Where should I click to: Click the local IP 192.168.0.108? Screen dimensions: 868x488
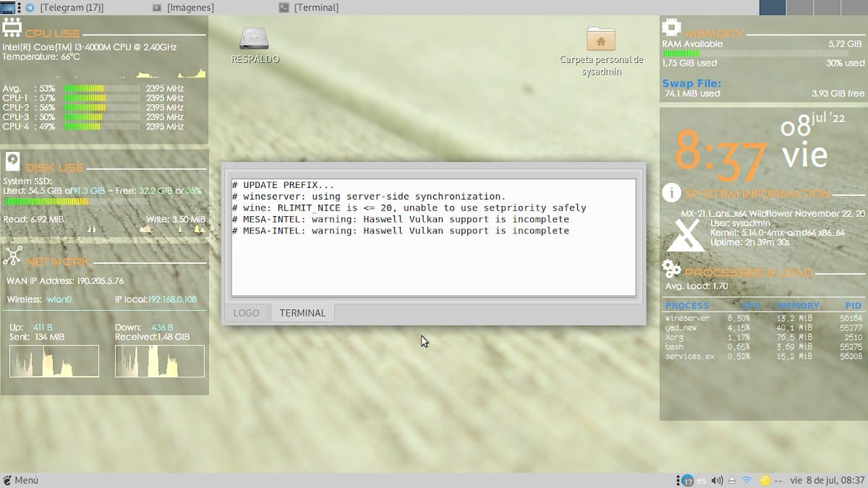point(172,299)
